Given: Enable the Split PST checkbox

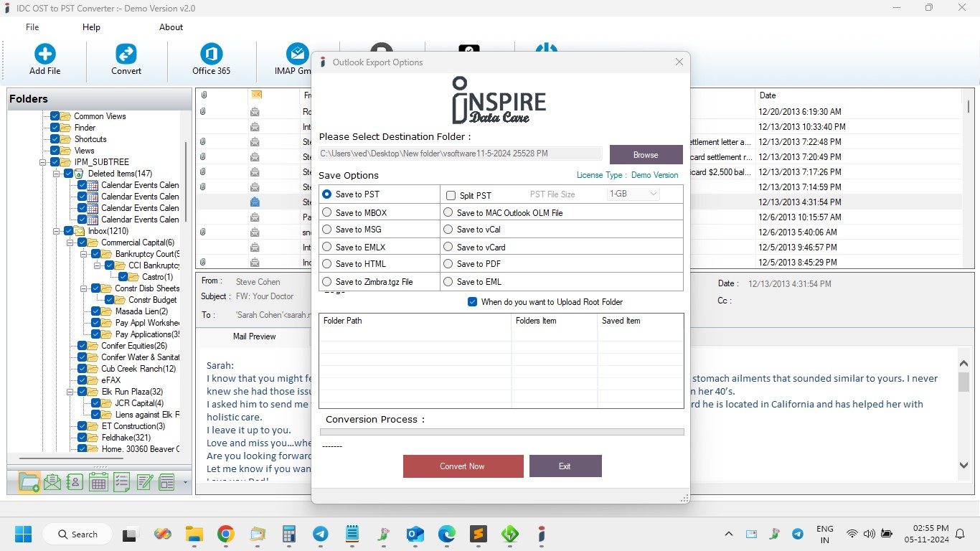Looking at the screenshot, I should tap(451, 195).
